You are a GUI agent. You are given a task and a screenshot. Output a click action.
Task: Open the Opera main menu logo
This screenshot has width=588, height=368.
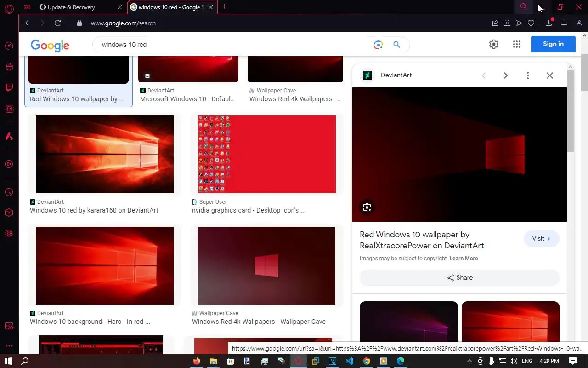click(9, 9)
